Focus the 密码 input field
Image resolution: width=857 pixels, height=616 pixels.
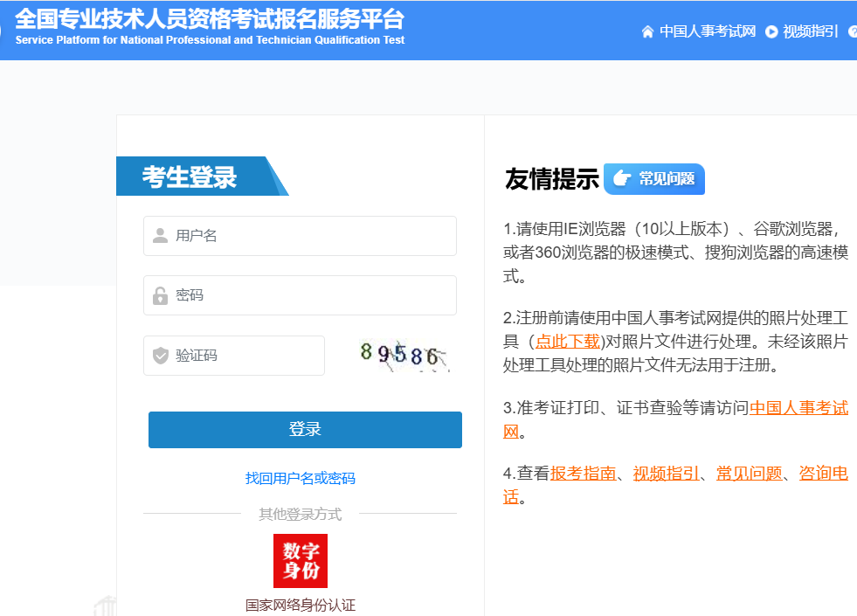click(300, 295)
